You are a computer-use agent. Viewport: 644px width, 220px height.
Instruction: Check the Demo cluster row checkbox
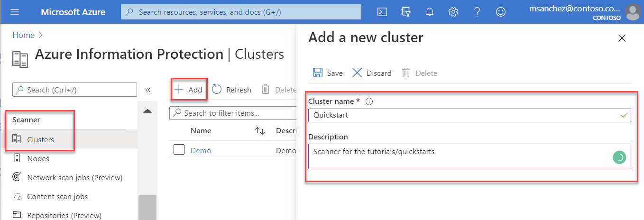[x=179, y=150]
